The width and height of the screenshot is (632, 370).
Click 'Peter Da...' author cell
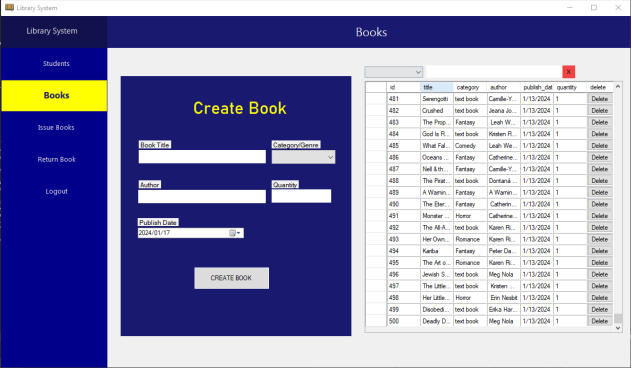click(503, 251)
